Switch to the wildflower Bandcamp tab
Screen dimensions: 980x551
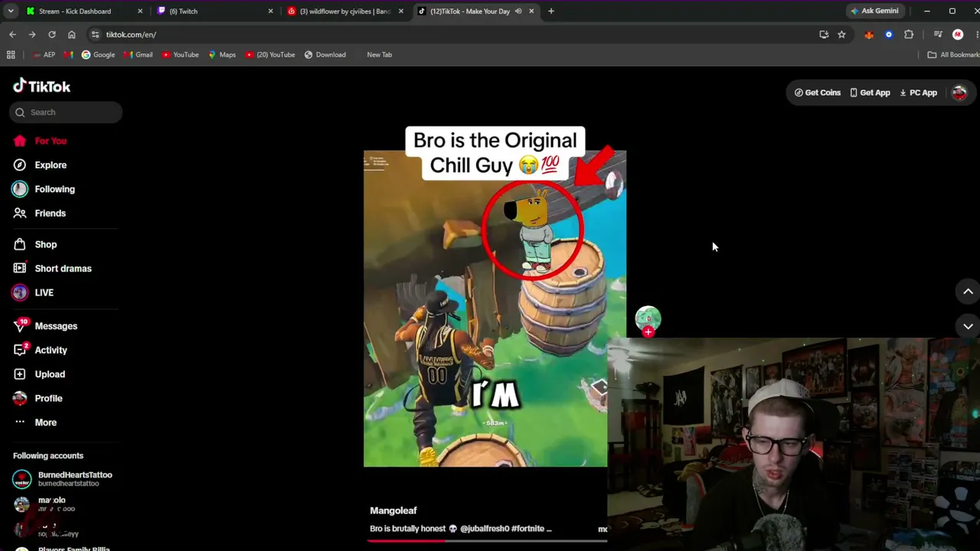[345, 11]
